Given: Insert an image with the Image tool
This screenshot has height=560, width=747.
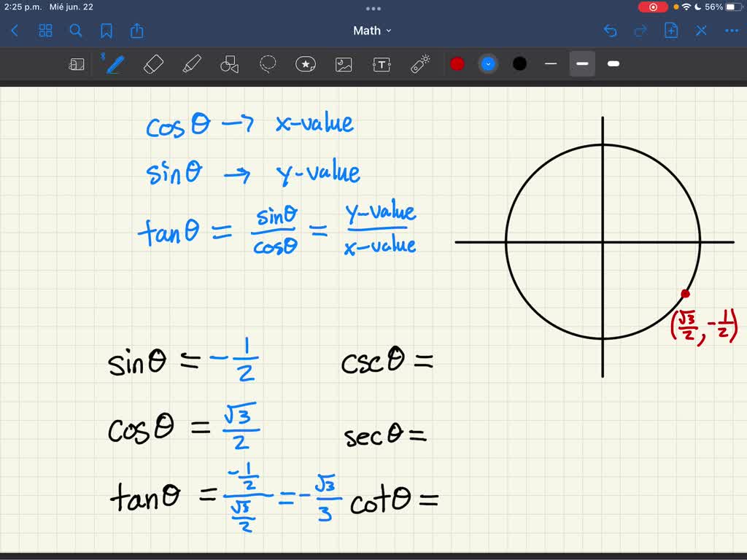Looking at the screenshot, I should [343, 64].
